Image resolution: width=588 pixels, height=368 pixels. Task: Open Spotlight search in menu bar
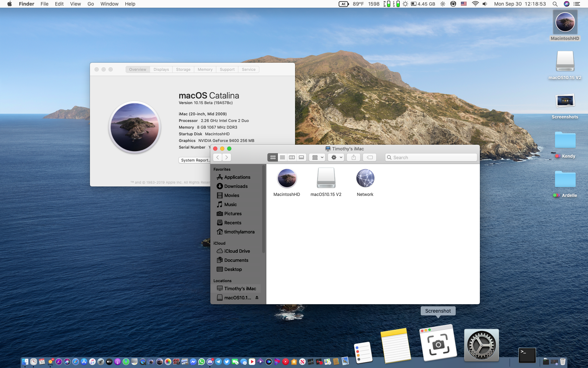tap(555, 4)
